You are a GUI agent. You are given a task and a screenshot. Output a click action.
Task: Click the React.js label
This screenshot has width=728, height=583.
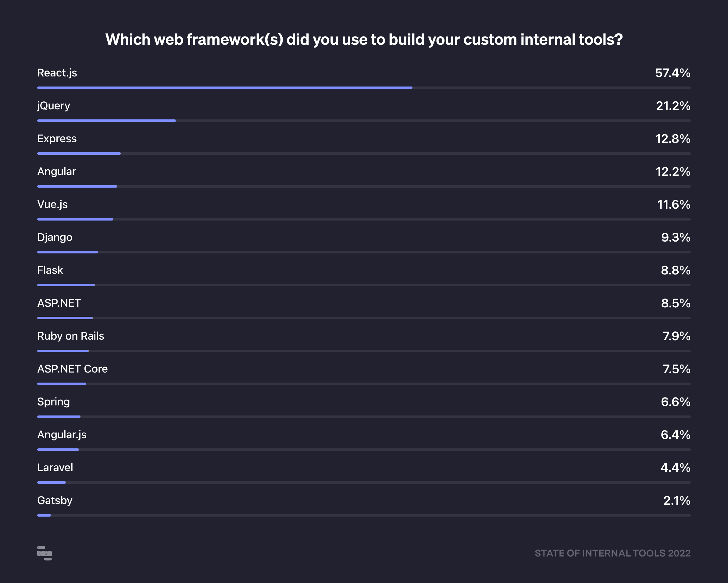57,73
